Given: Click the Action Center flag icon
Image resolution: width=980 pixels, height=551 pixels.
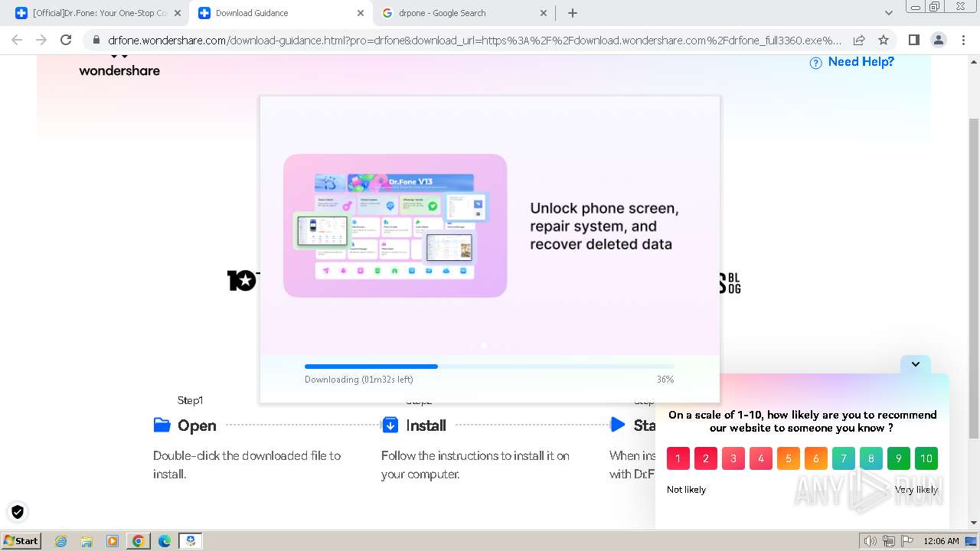Looking at the screenshot, I should 906,541.
